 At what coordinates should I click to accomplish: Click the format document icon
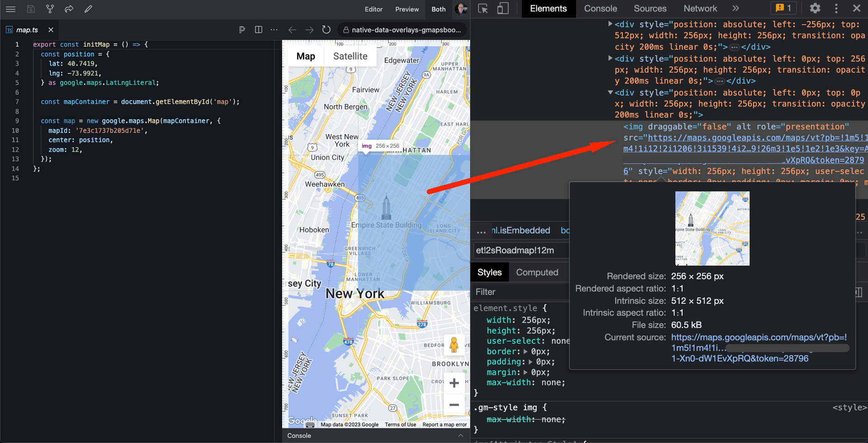coord(242,30)
